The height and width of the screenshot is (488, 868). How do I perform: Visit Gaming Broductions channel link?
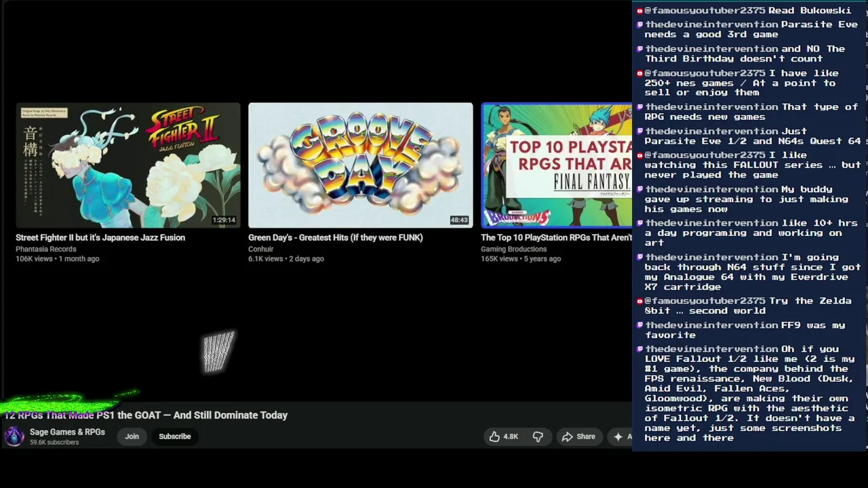[513, 249]
